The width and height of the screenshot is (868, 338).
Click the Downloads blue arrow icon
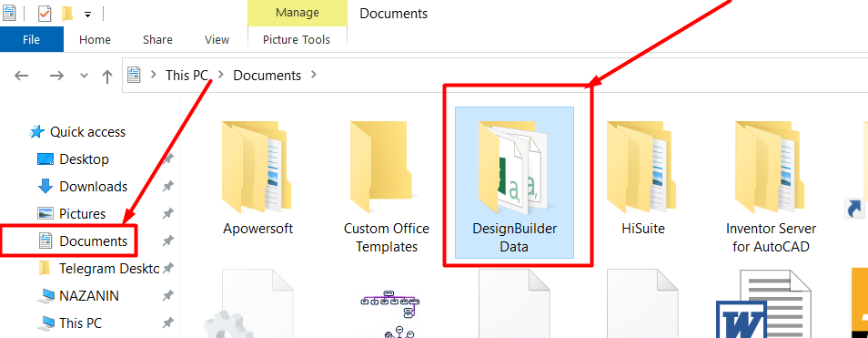tap(45, 187)
